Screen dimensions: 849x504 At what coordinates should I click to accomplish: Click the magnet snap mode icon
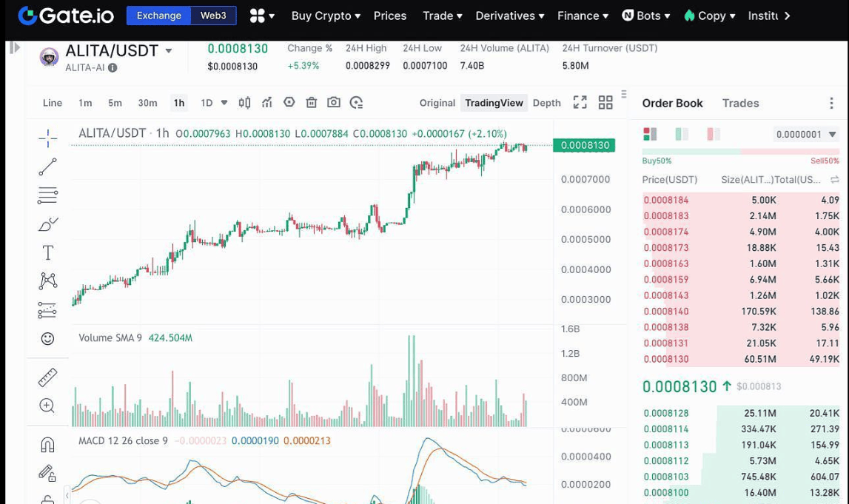[x=47, y=445]
